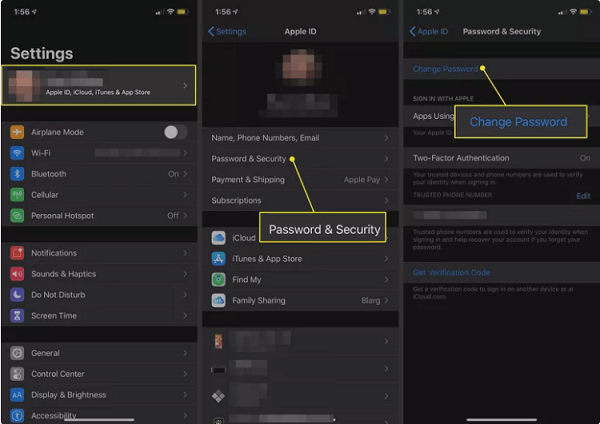Open Display & Brightness settings

coord(99,395)
